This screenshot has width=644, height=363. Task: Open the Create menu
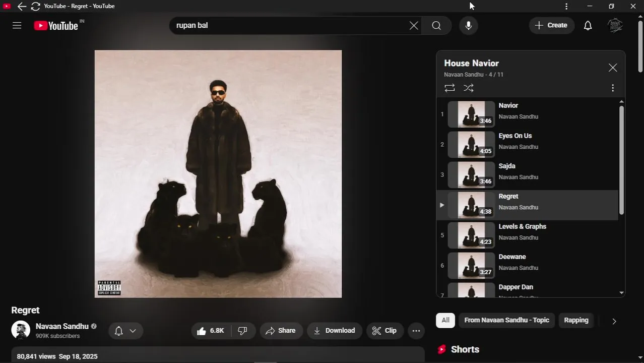[552, 25]
